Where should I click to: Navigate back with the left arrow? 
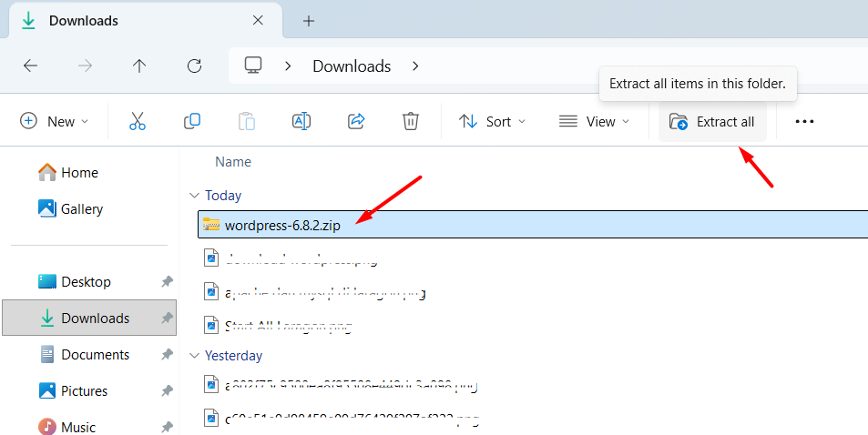(30, 66)
